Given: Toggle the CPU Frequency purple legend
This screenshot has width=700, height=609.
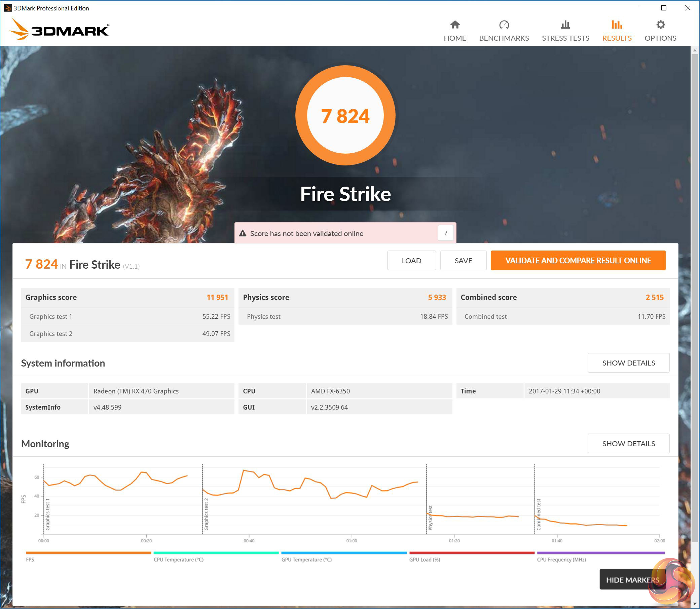Looking at the screenshot, I should (x=600, y=553).
